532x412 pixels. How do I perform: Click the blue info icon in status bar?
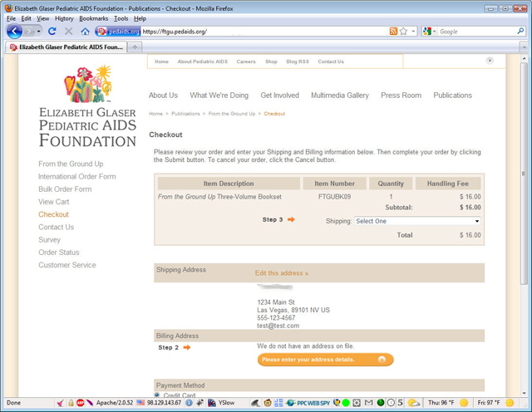(x=189, y=403)
